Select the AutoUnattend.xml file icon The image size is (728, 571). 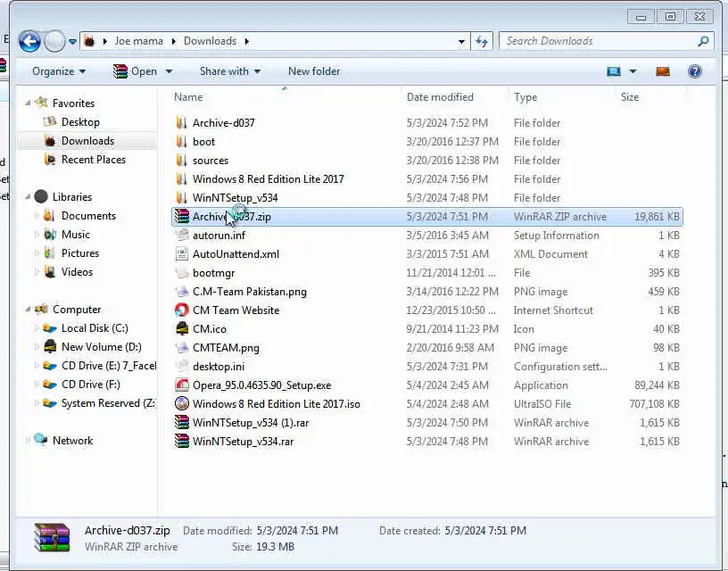coord(181,254)
